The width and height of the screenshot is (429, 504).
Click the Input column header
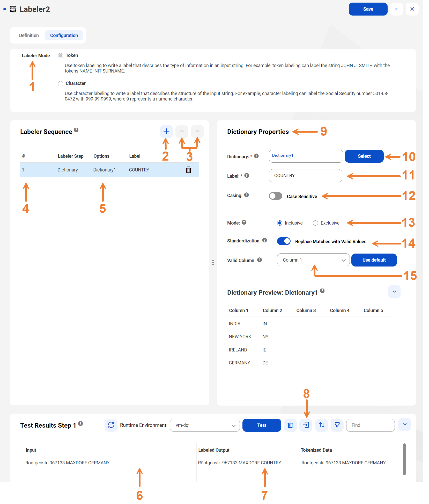31,450
